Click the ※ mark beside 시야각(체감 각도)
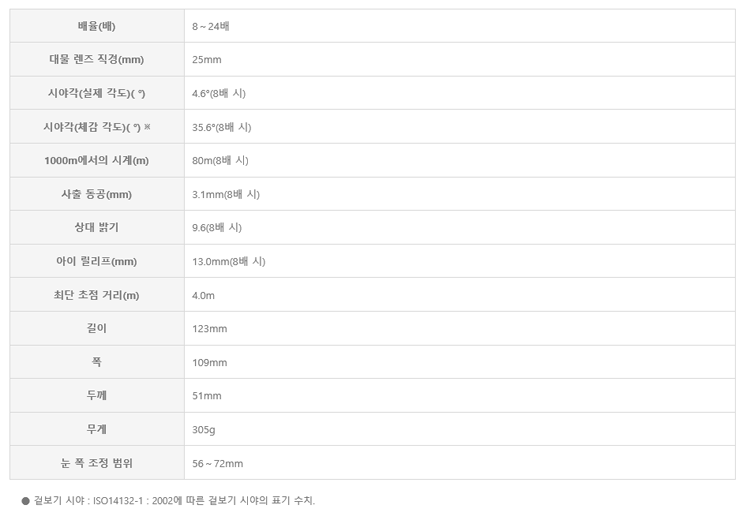The image size is (750, 520). click(148, 127)
